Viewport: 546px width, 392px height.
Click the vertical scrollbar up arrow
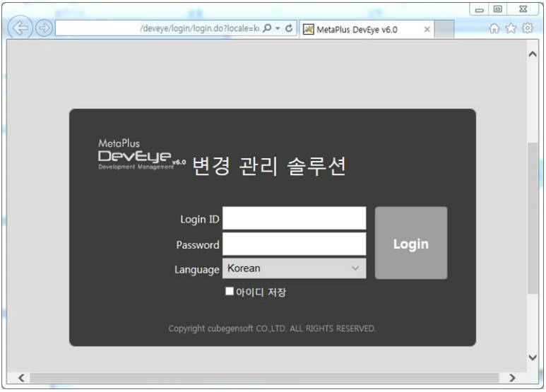533,54
